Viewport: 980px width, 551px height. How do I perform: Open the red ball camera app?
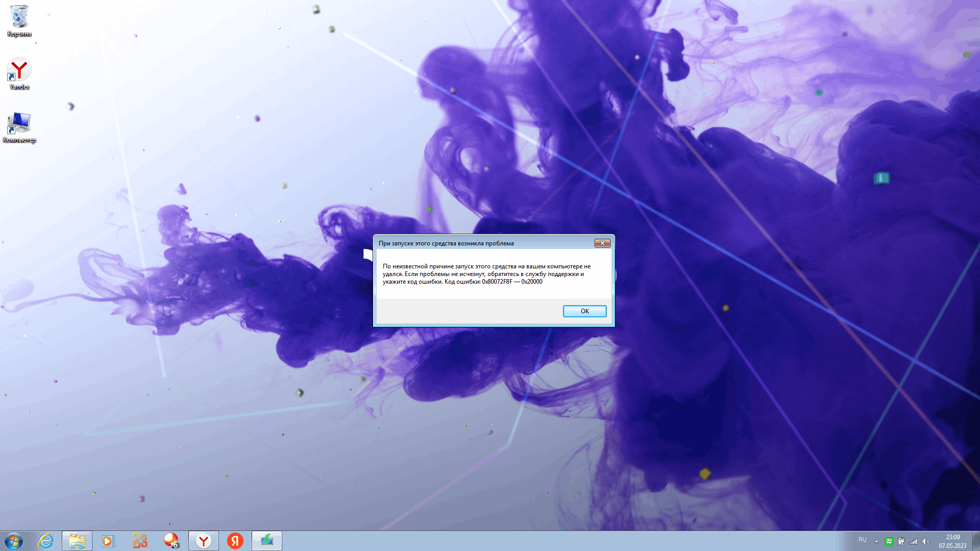pos(171,541)
